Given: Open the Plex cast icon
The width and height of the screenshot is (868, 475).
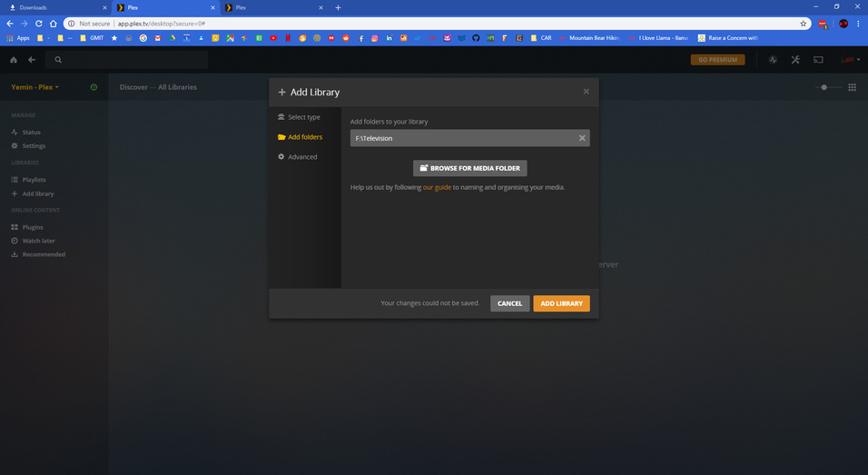Looking at the screenshot, I should (x=818, y=60).
